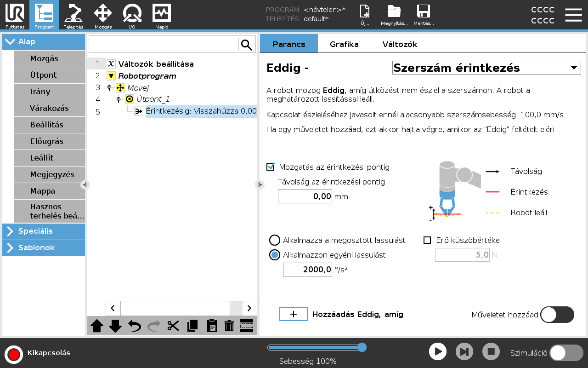This screenshot has width=588, height=368.
Task: Expand the Sablonok section
Action: tap(44, 248)
